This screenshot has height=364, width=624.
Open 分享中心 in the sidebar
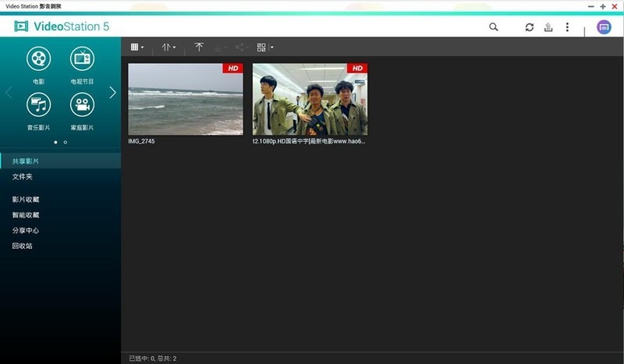pyautogui.click(x=25, y=231)
